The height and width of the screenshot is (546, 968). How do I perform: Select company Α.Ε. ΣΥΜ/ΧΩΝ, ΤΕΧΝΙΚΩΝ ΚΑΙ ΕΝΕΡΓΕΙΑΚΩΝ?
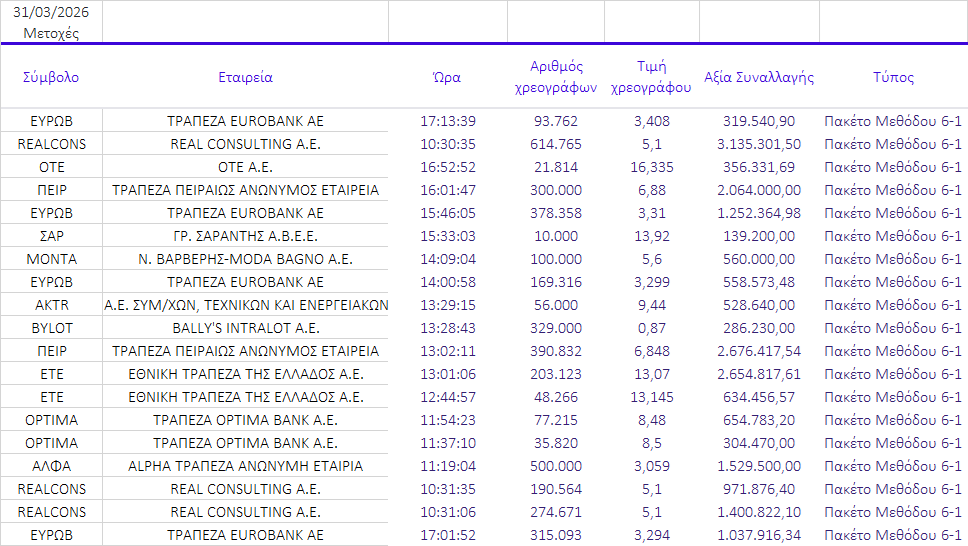246,305
